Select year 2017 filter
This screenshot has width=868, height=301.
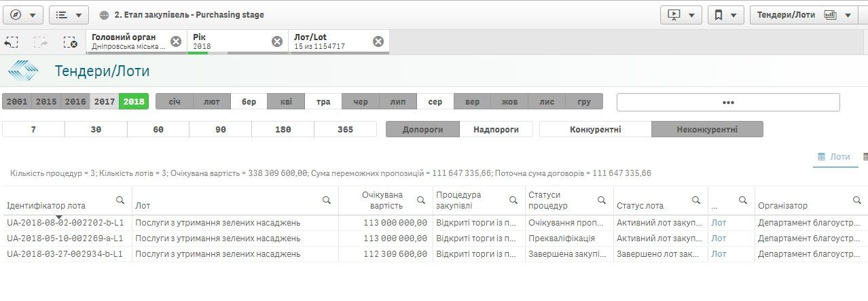pos(105,101)
